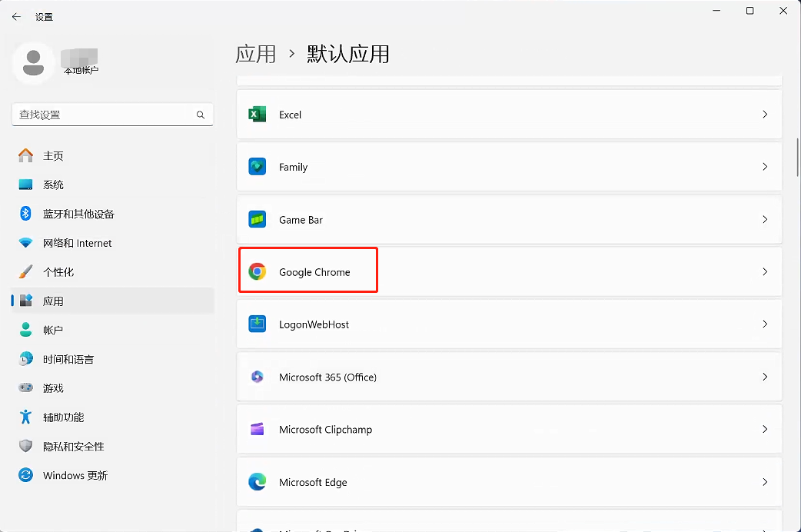Click the Bluetooth icon in the sidebar
This screenshot has height=532, width=801.
(25, 214)
